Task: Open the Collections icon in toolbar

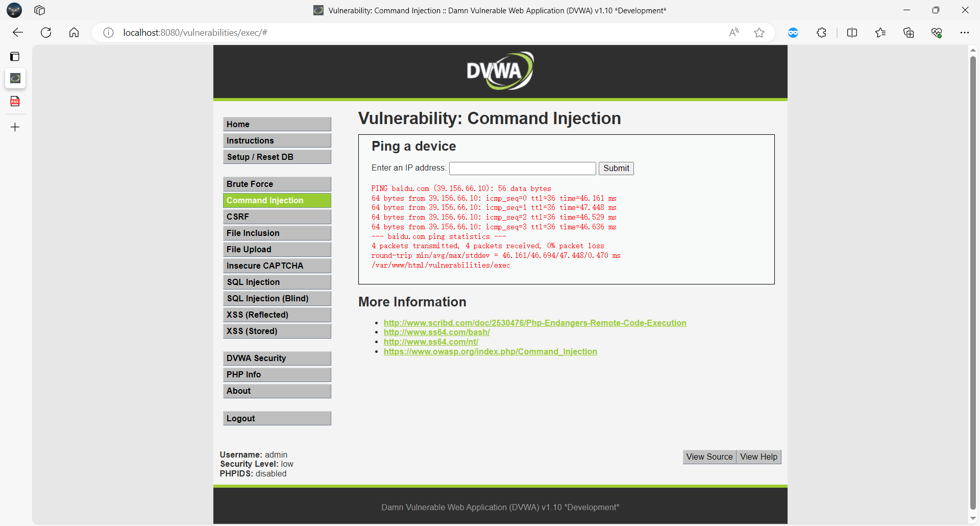Action: [x=909, y=33]
